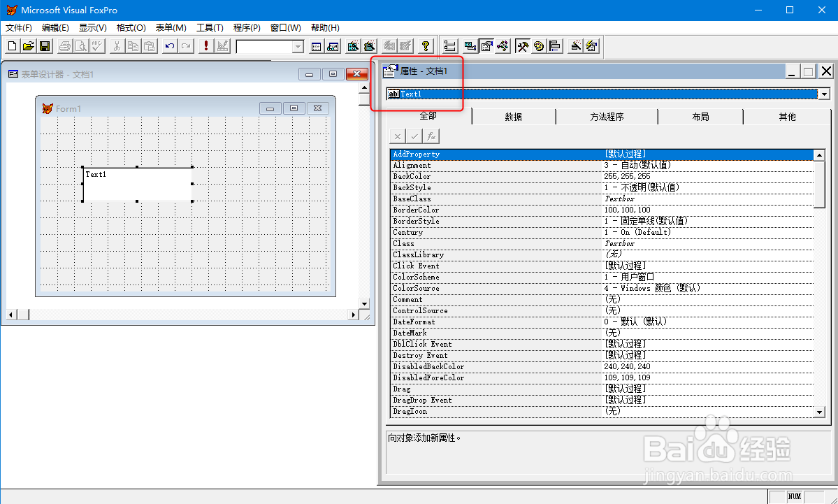The image size is (838, 504).
Task: Click the Modify Form ruler icon
Action: [222, 47]
